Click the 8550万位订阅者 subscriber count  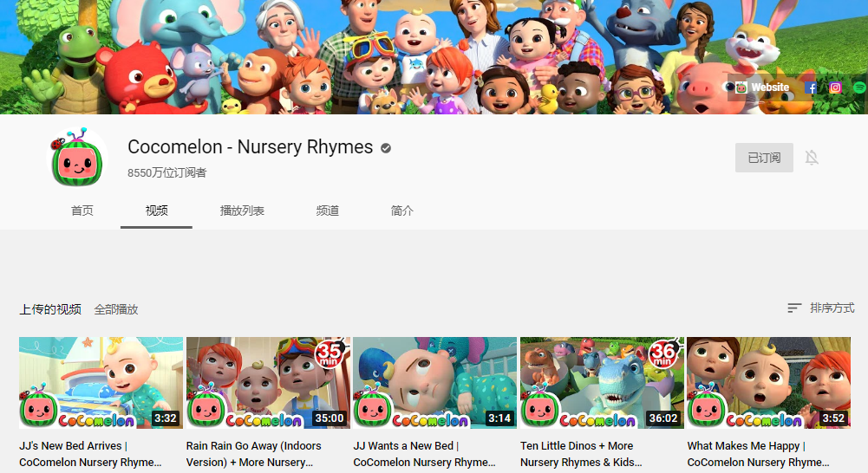(166, 172)
